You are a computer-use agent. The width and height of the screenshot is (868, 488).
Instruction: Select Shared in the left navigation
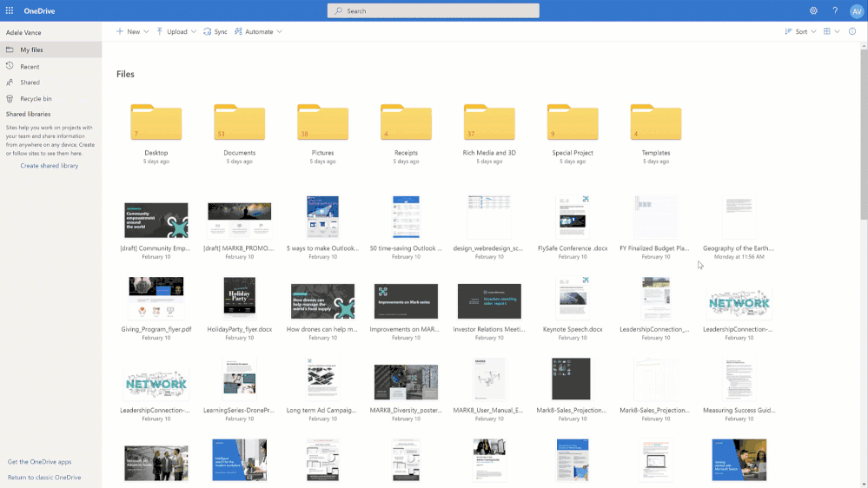[30, 82]
